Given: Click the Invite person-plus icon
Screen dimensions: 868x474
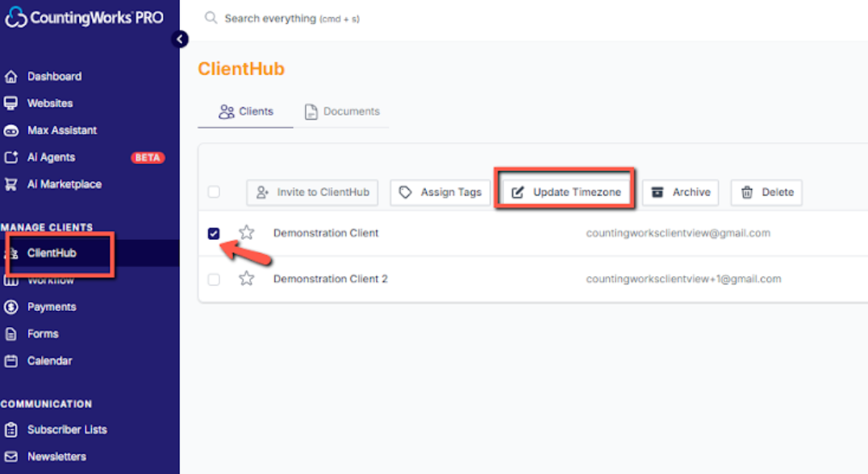Looking at the screenshot, I should [x=262, y=192].
